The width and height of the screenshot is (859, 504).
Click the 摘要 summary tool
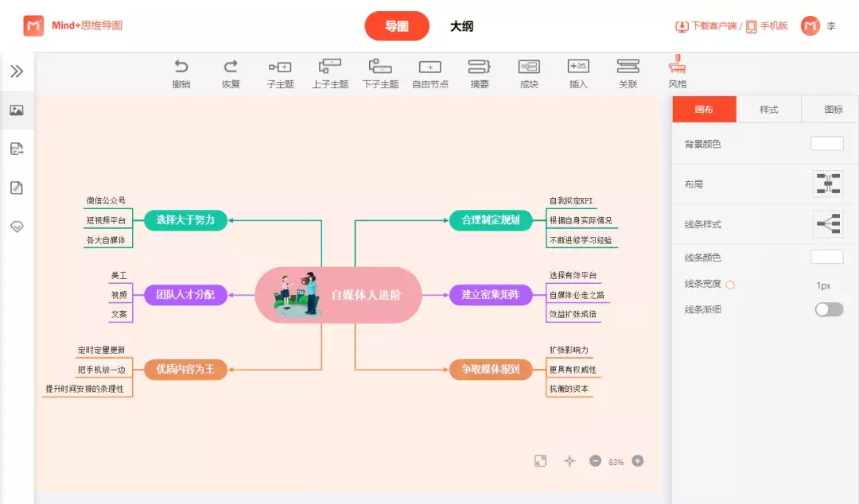(x=480, y=68)
